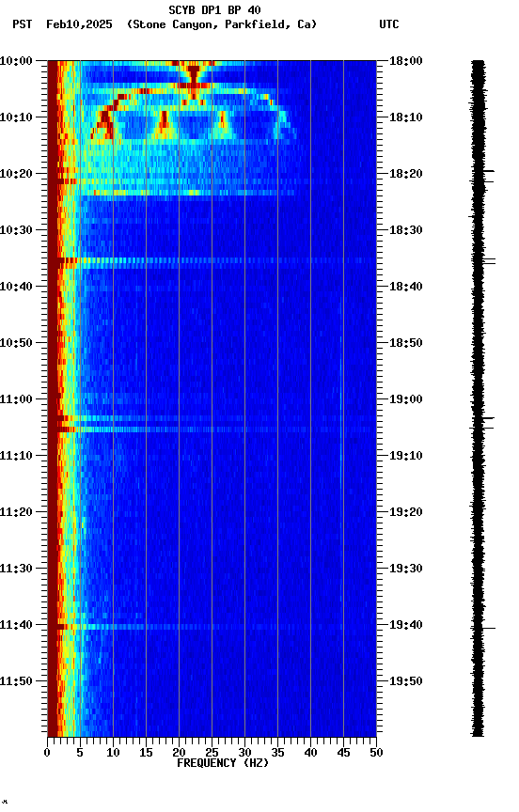The height and width of the screenshot is (812, 519).
Task: Click the '10:20' PST time label
Action: 16,174
